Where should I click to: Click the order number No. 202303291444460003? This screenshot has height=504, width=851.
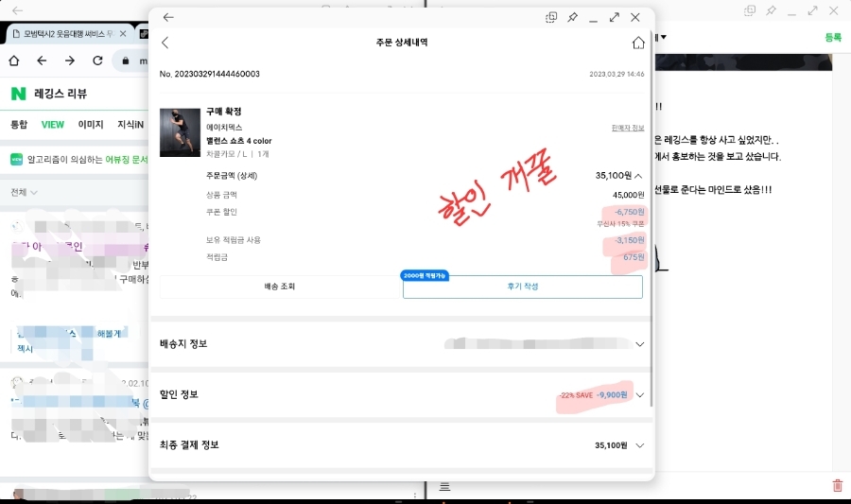pos(210,74)
